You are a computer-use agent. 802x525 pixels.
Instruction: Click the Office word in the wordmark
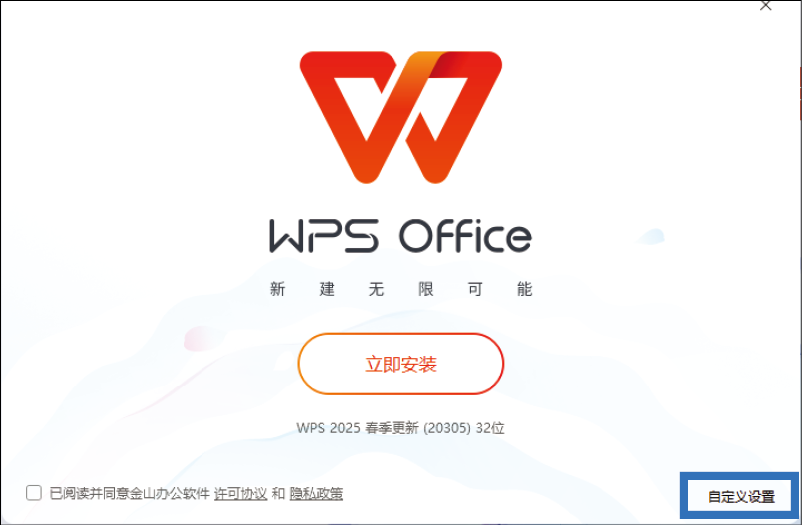(465, 236)
